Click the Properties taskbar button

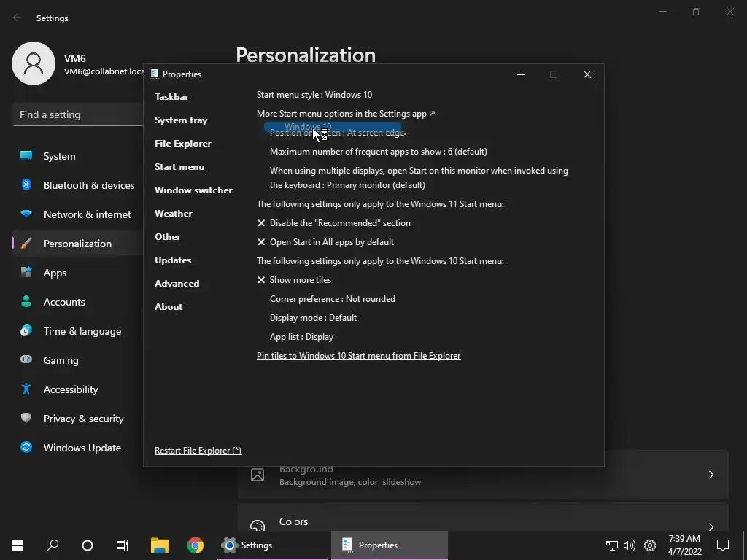pos(390,545)
